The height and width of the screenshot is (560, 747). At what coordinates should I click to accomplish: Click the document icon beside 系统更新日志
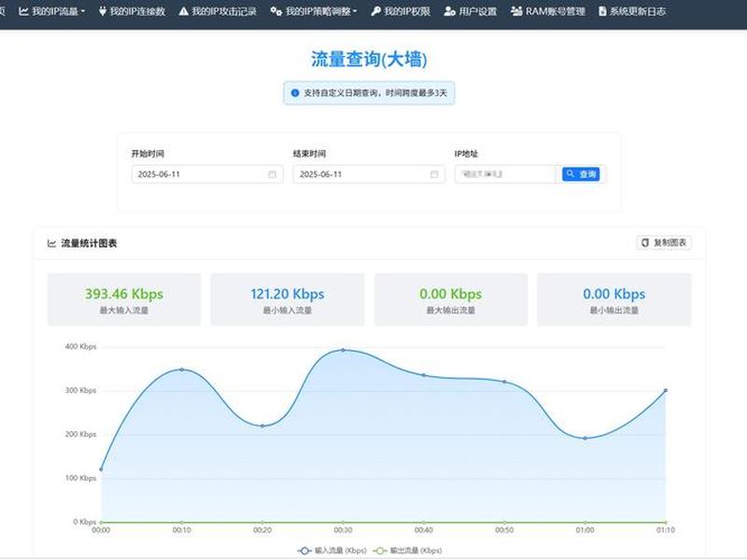602,11
